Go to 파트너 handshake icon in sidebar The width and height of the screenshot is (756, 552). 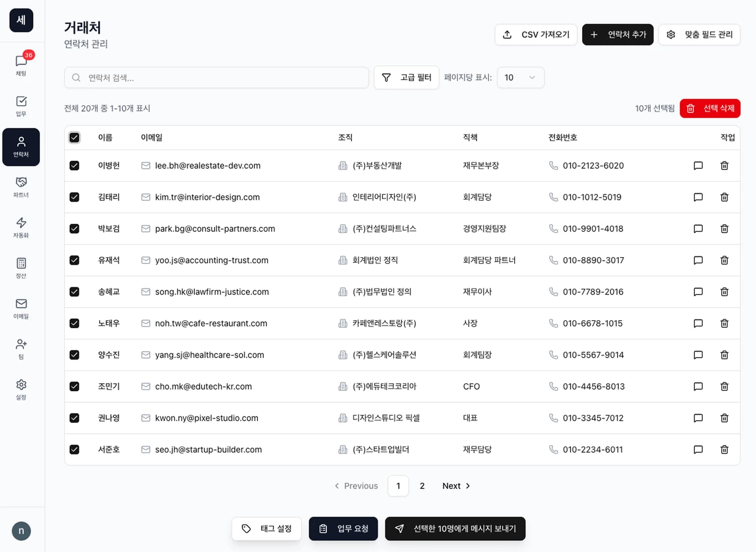(x=21, y=187)
